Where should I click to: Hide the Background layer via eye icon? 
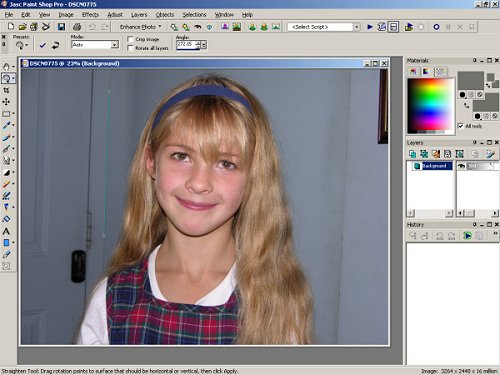click(462, 166)
